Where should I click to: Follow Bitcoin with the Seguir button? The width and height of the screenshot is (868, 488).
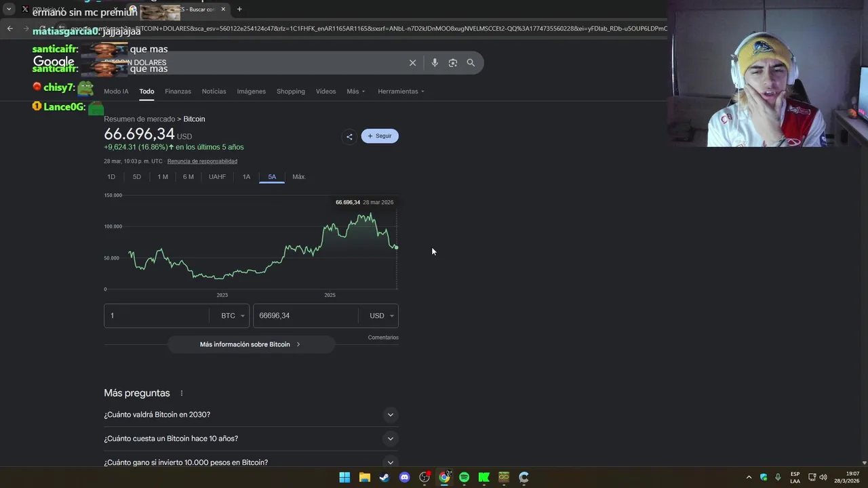pyautogui.click(x=380, y=136)
